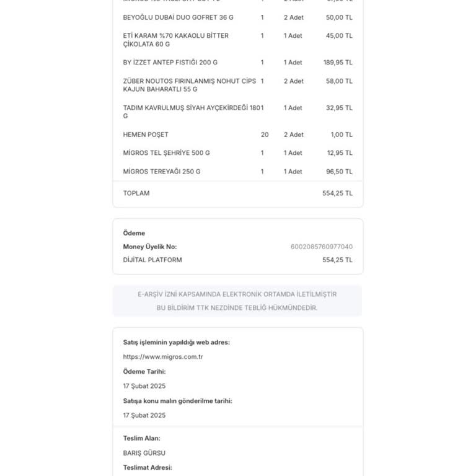Open the https://www.migros.com.tr link

click(x=163, y=357)
